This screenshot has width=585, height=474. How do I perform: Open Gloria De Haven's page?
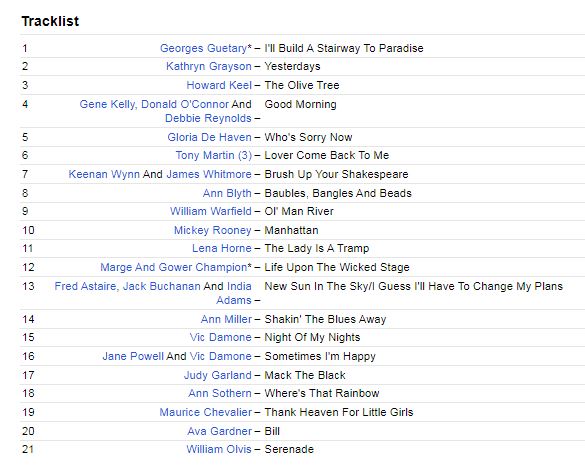coord(209,137)
